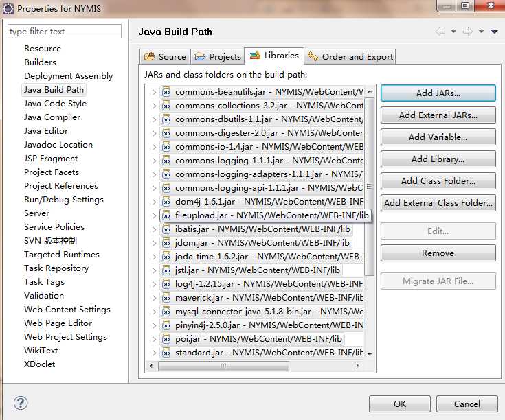The width and height of the screenshot is (505, 420).
Task: Switch to the Source tab
Action: [165, 57]
